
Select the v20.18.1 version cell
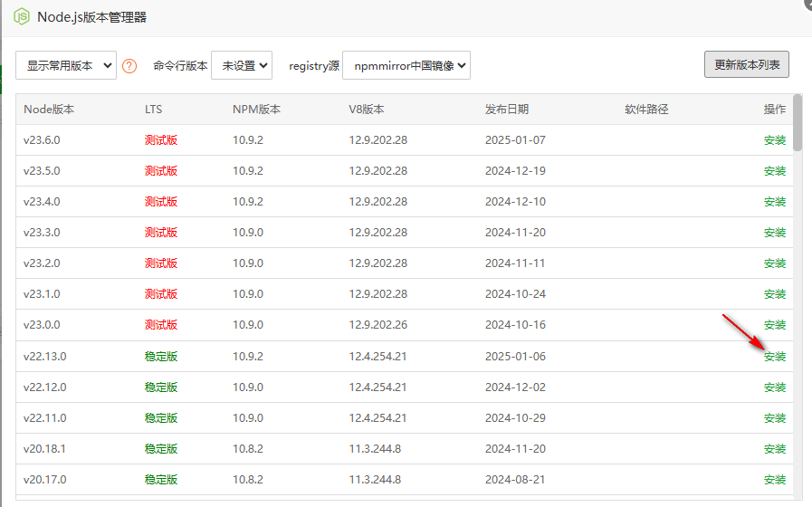coord(44,449)
